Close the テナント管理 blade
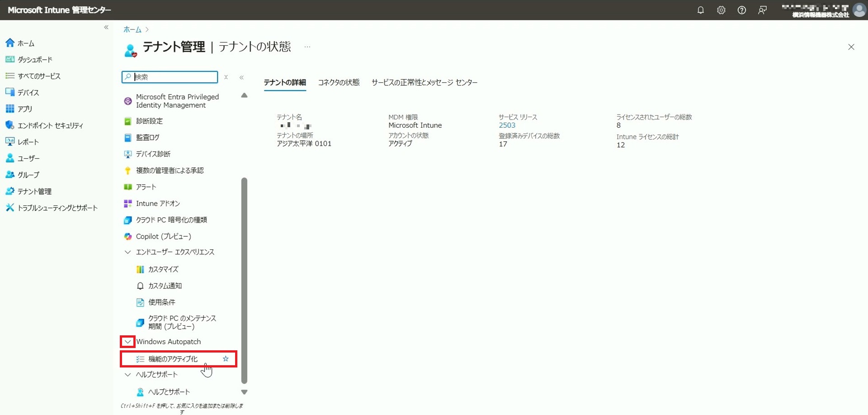 point(851,47)
